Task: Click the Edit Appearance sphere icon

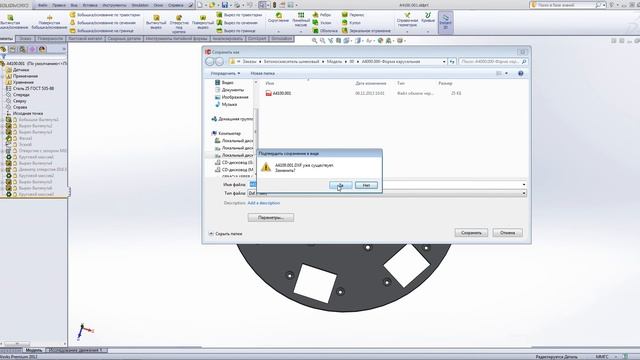Action: pyautogui.click(x=380, y=40)
